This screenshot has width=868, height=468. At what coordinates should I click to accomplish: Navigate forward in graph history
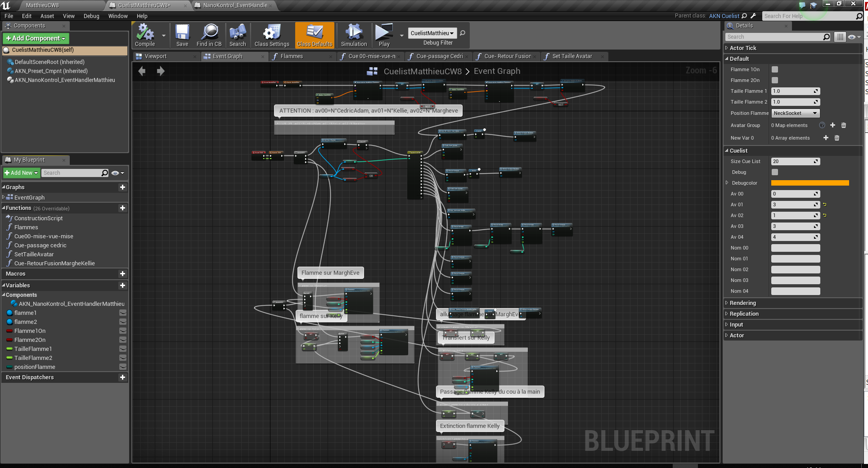tap(161, 71)
